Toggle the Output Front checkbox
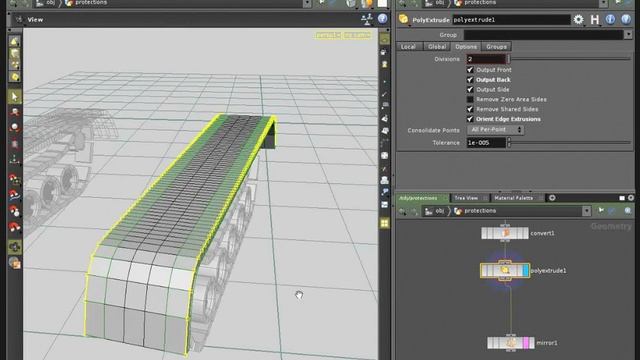This screenshot has width=640, height=360. point(470,70)
